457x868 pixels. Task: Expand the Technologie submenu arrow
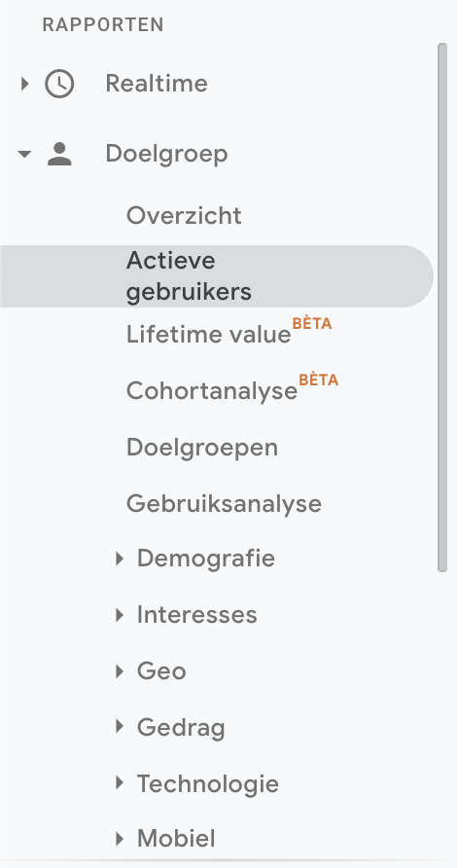pos(120,782)
